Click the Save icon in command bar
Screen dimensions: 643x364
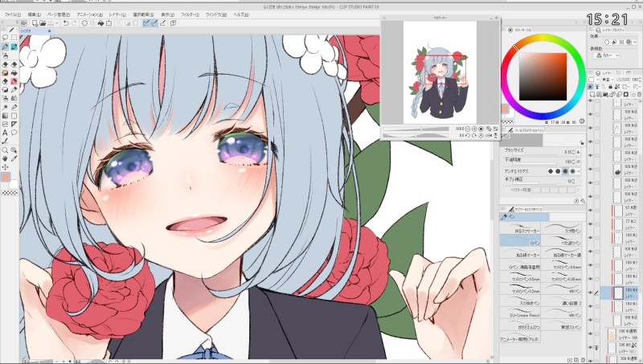click(51, 23)
